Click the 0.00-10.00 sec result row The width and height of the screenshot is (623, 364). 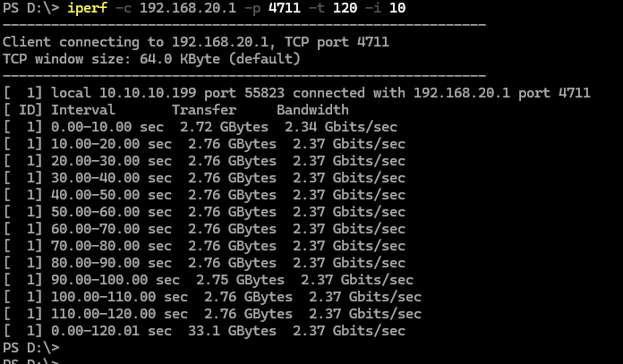click(201, 127)
